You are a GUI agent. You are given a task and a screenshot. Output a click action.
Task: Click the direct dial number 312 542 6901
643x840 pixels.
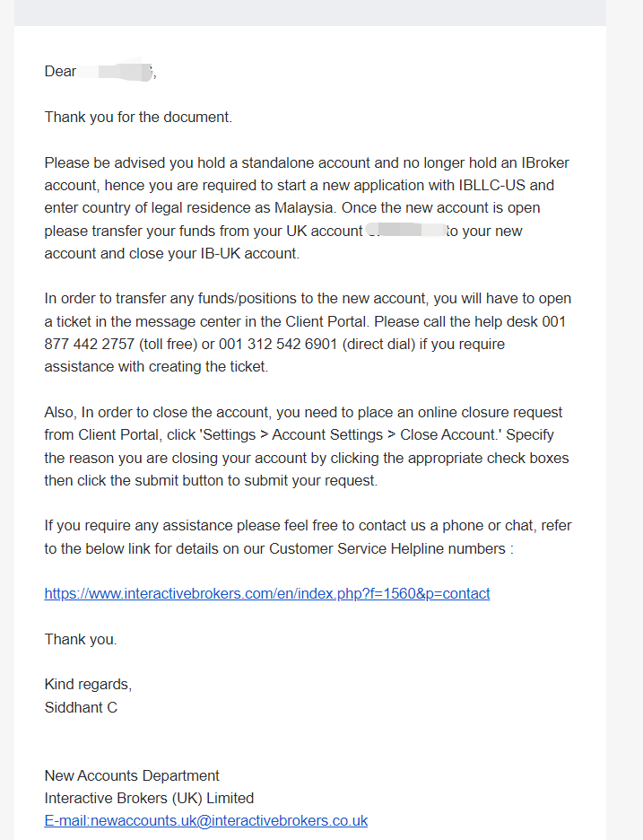pyautogui.click(x=292, y=344)
